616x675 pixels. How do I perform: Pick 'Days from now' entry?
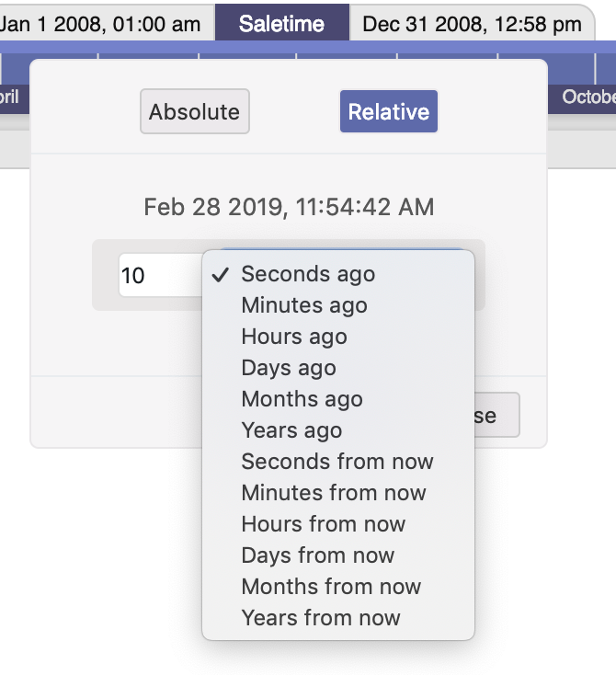318,555
